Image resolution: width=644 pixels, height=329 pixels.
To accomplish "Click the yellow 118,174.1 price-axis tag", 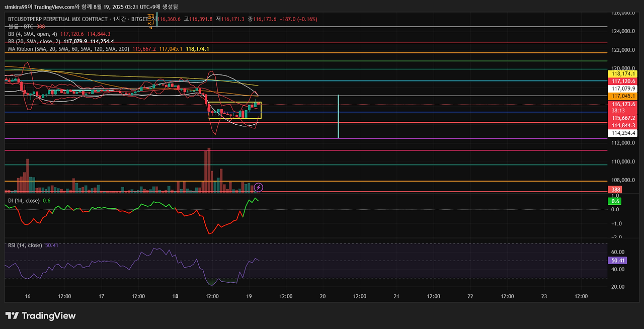I will [623, 73].
